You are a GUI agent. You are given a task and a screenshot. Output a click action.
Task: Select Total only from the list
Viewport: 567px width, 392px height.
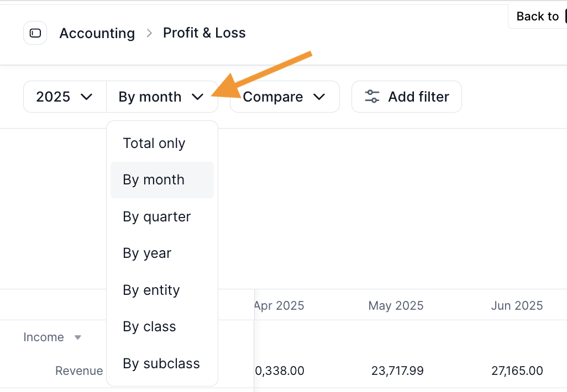(154, 144)
